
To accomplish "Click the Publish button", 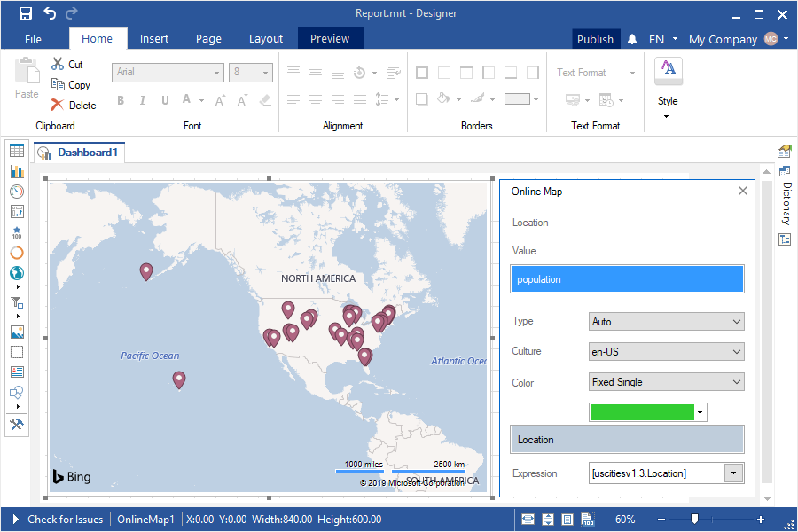I will (x=595, y=39).
